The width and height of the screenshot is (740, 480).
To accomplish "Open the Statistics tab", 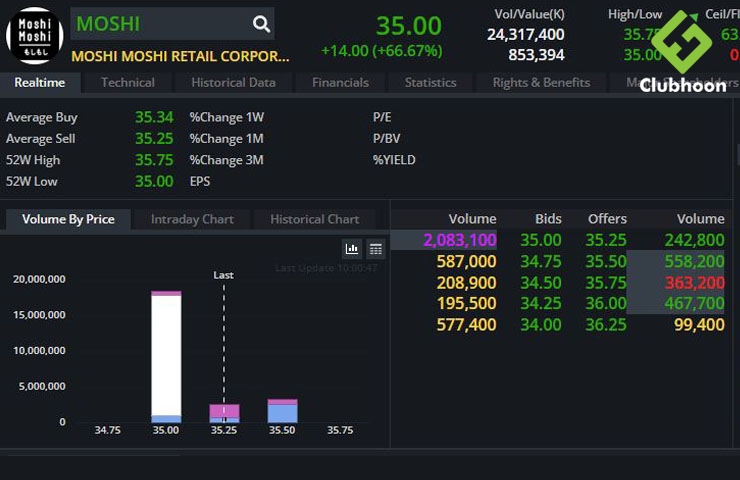I will point(430,83).
